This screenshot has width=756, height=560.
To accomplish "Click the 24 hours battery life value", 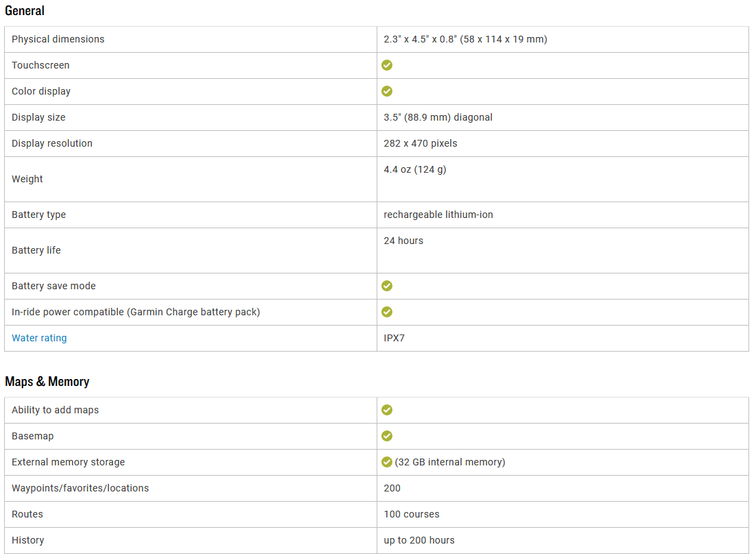I will [x=403, y=241].
